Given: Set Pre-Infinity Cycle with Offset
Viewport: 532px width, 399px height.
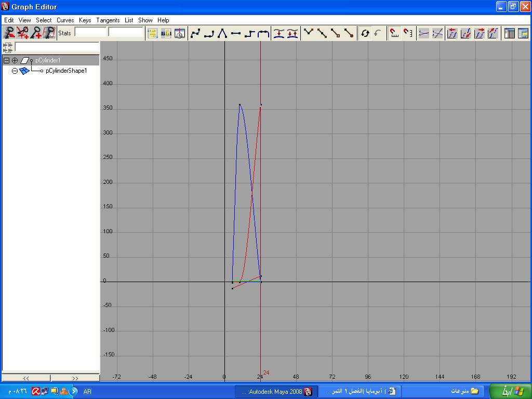Looking at the screenshot, I should [465, 33].
